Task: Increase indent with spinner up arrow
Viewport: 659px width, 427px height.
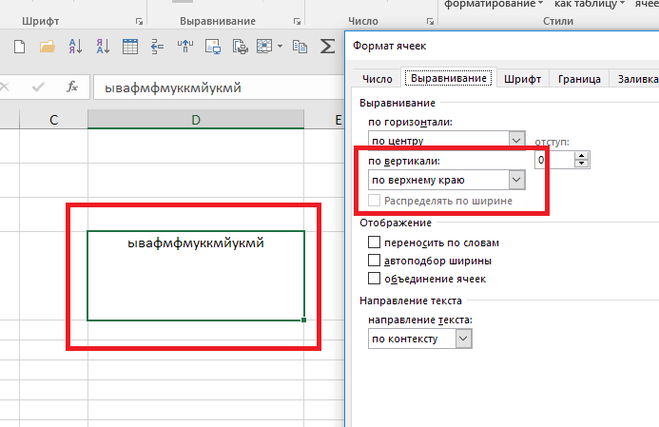Action: coord(582,156)
